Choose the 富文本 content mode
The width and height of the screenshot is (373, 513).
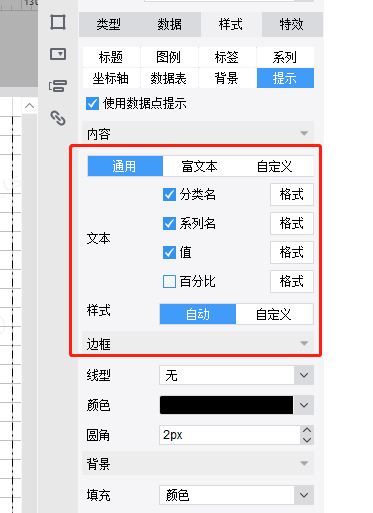pos(200,166)
